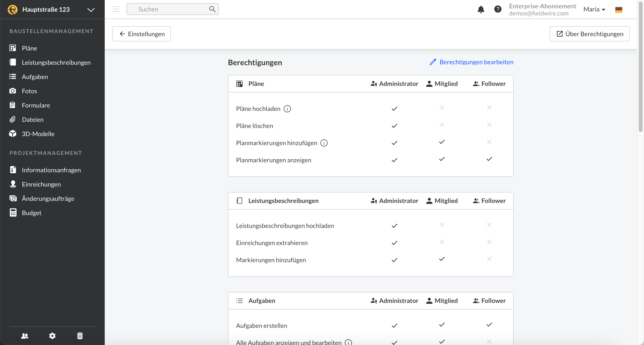Open the people icon in sidebar footer

point(25,336)
